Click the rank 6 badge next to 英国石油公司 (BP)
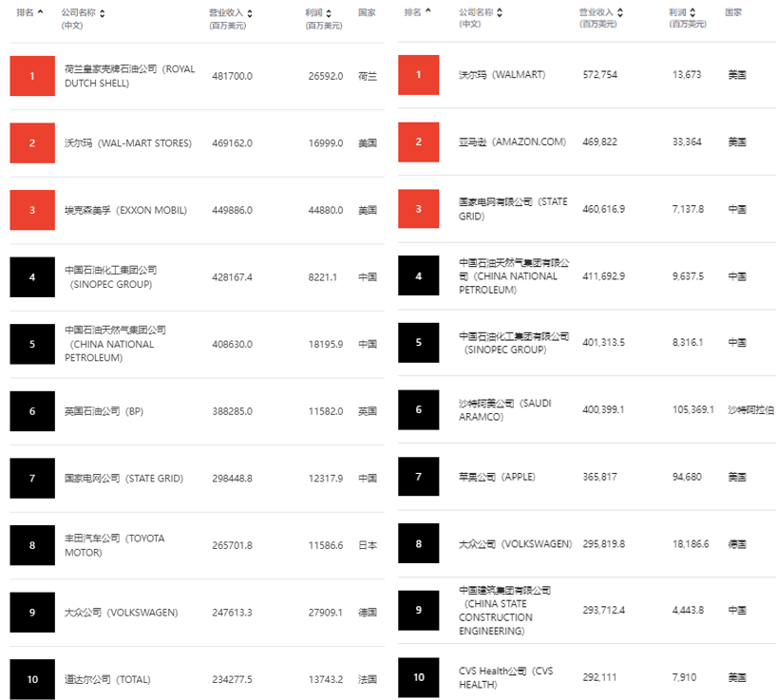The image size is (777, 700). [32, 411]
